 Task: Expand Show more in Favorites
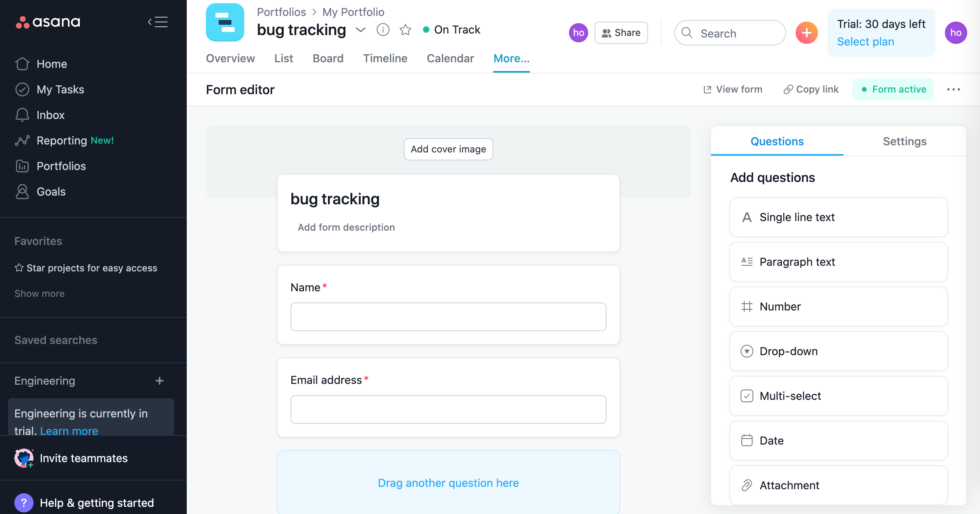[39, 293]
